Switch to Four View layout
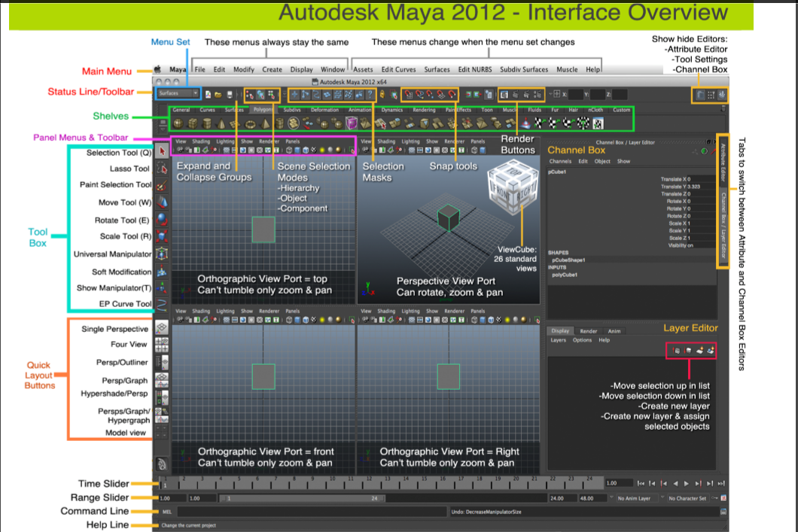This screenshot has height=532, width=798. 162,345
